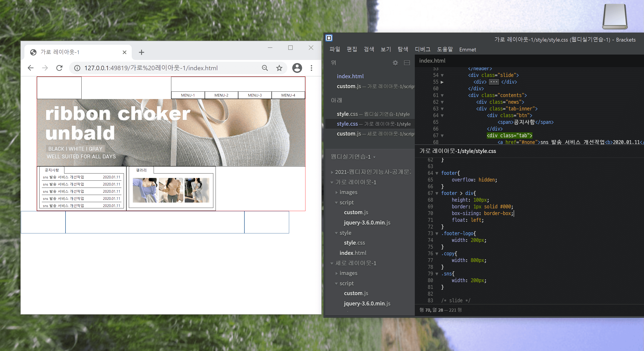Click the Chrome profile avatar icon
Viewport: 644px width, 351px height.
(x=297, y=68)
